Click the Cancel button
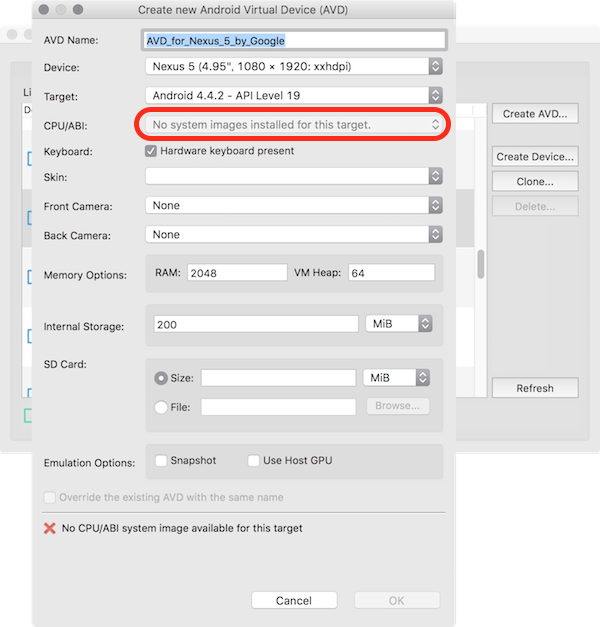 click(294, 601)
